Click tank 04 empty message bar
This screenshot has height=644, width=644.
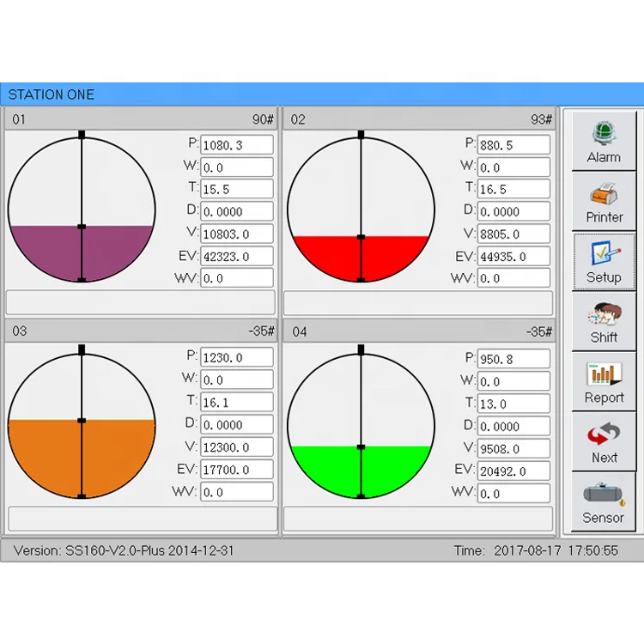pos(418,519)
